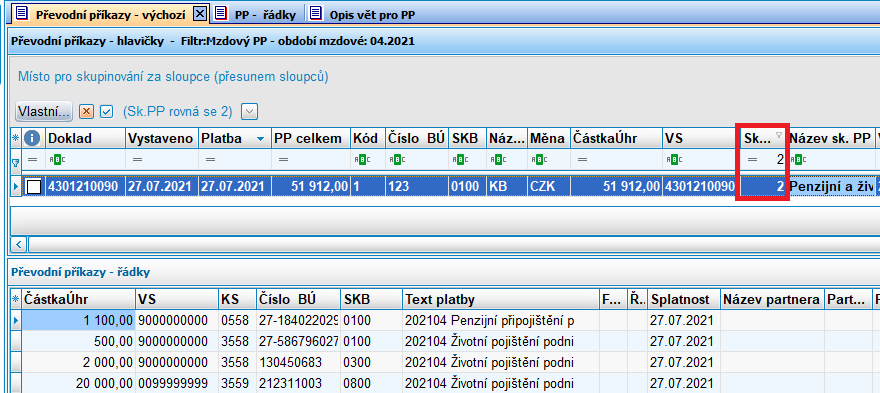880x393 pixels.
Task: Select amount cell 500,00
Action: point(78,342)
